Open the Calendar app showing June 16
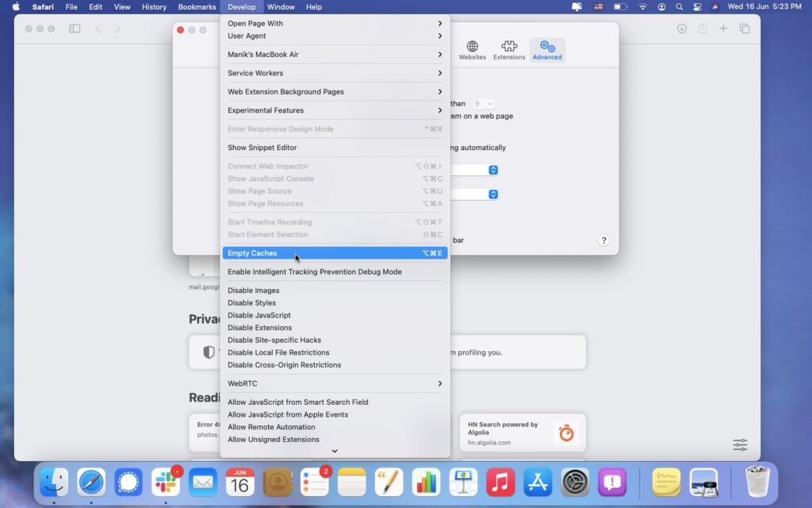 [240, 481]
